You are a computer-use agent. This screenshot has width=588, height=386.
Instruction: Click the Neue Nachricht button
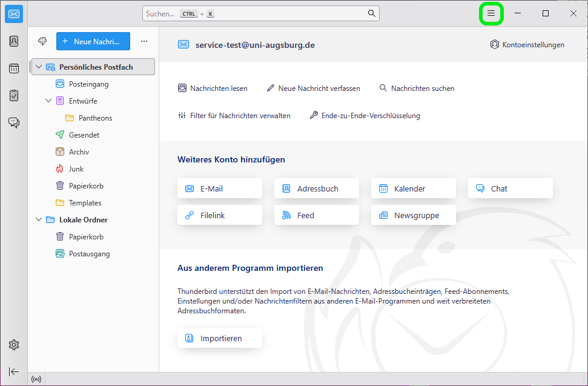[93, 41]
